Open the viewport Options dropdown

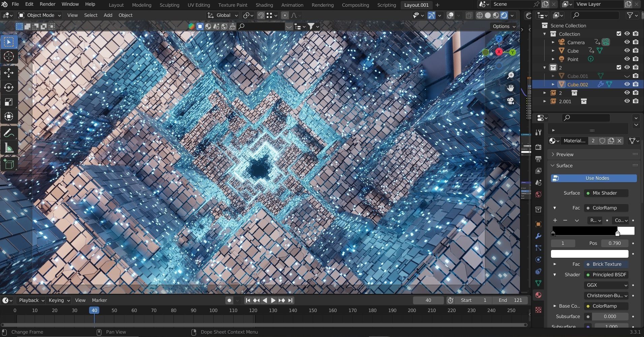[504, 26]
